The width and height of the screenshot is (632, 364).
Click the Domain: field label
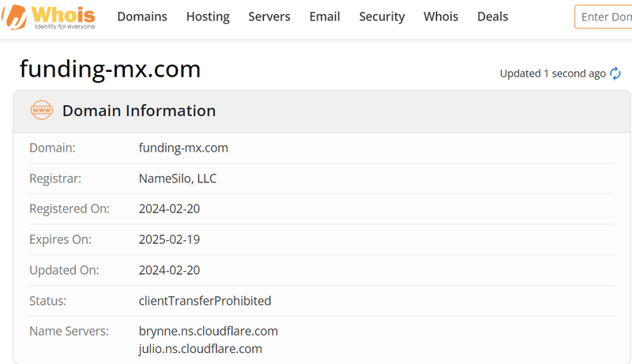coord(52,148)
